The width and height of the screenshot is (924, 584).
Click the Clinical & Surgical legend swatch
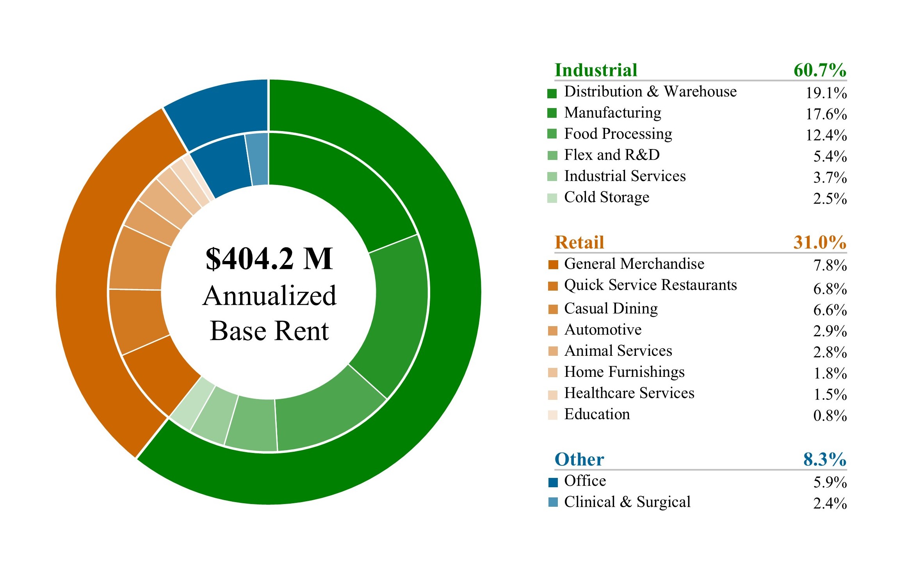tap(553, 502)
